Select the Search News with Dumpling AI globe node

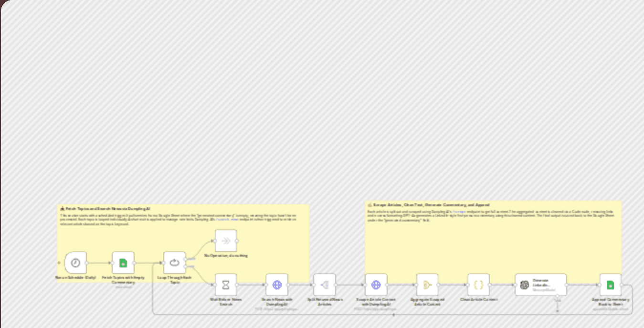coord(277,285)
